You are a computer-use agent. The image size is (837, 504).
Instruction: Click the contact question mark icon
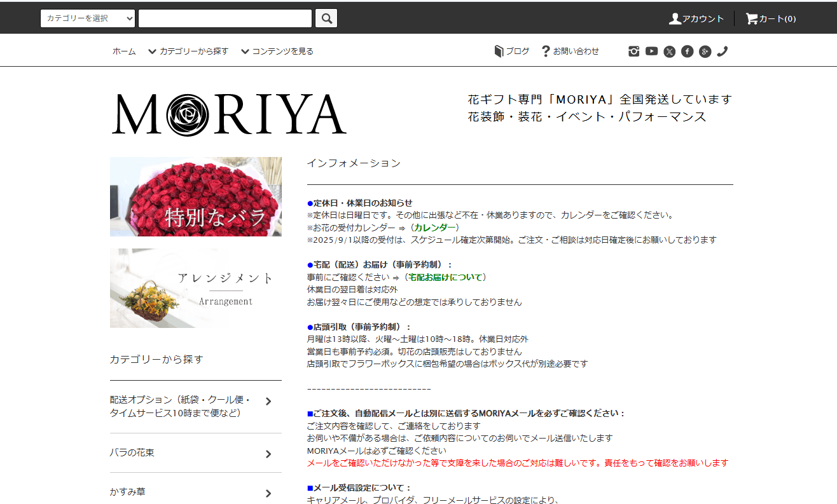click(x=546, y=51)
